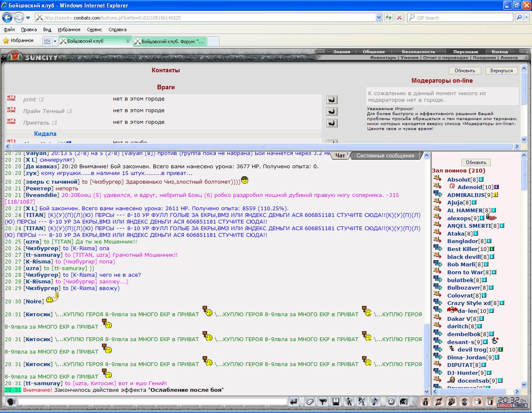Image resolution: width=532 pixels, height=413 pixels.
Task: Open the Знания game menu
Action: click(342, 52)
